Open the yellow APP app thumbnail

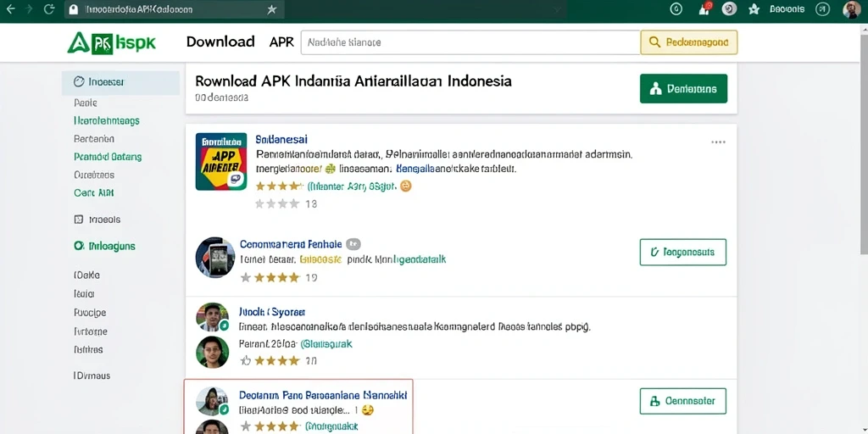tap(221, 162)
